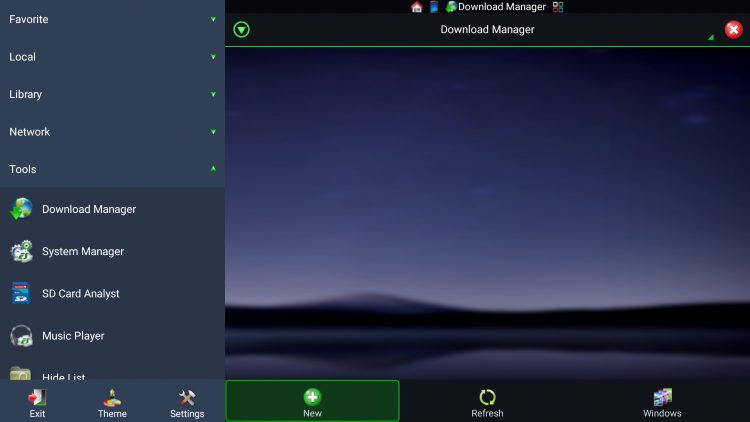This screenshot has height=422, width=750.
Task: Click the Exit icon in the sidebar footer
Action: point(37,402)
